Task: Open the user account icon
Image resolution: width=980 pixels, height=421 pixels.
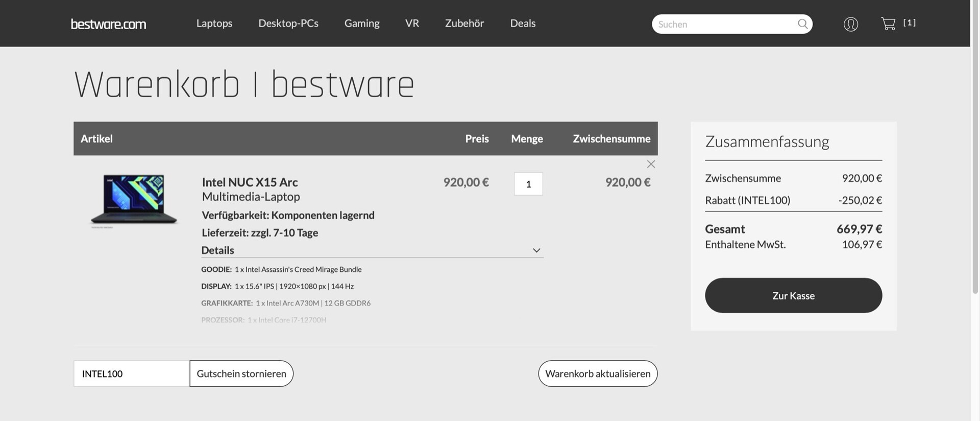Action: point(851,24)
